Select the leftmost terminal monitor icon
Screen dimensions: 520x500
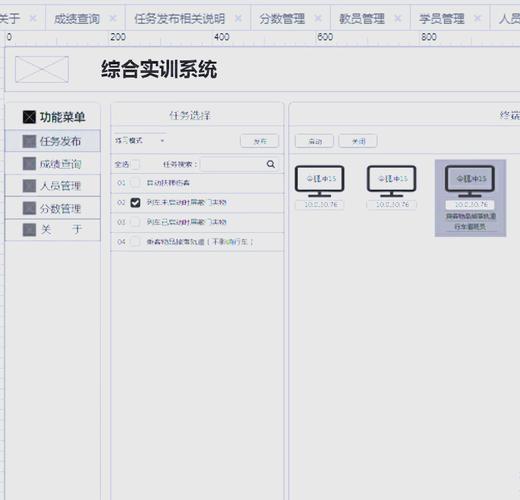319,181
